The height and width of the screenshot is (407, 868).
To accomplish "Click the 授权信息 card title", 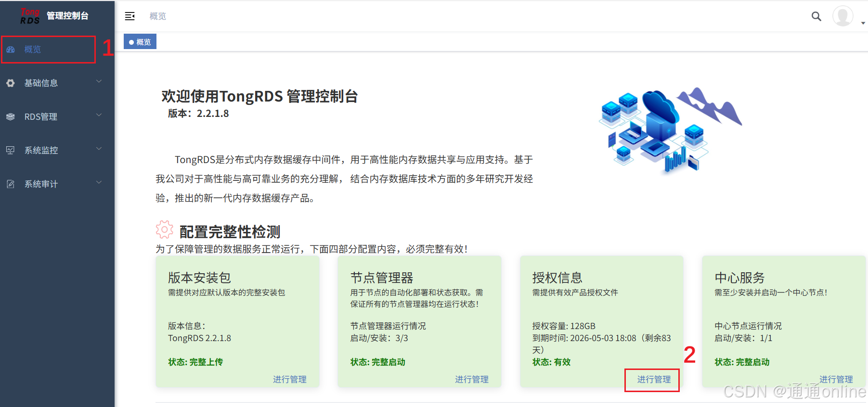I will pyautogui.click(x=557, y=278).
